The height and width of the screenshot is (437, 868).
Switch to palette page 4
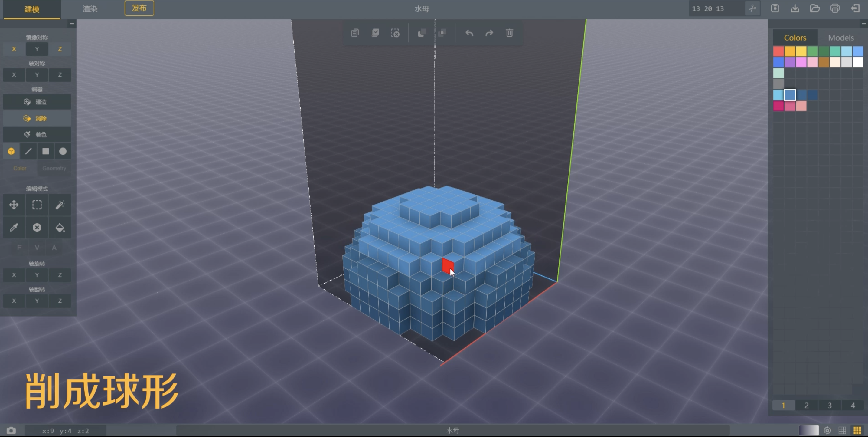coord(853,405)
